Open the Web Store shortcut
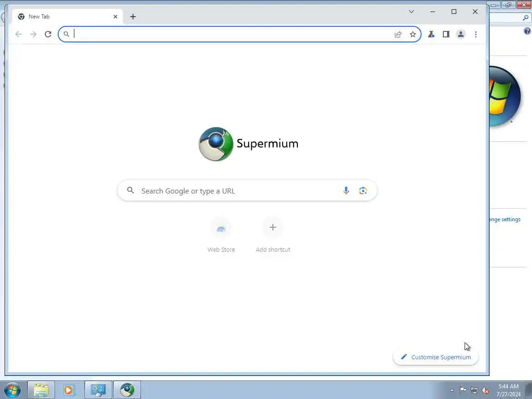The width and height of the screenshot is (532, 399). point(221,235)
